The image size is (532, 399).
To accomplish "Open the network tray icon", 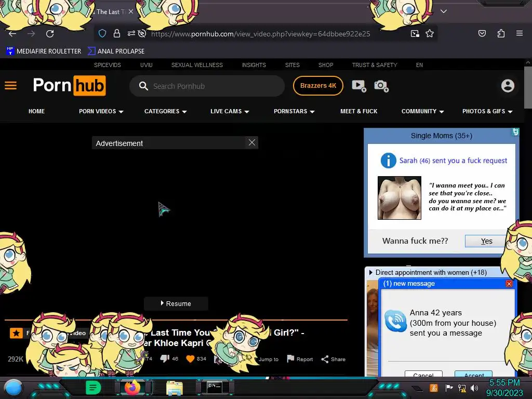I will tap(462, 388).
